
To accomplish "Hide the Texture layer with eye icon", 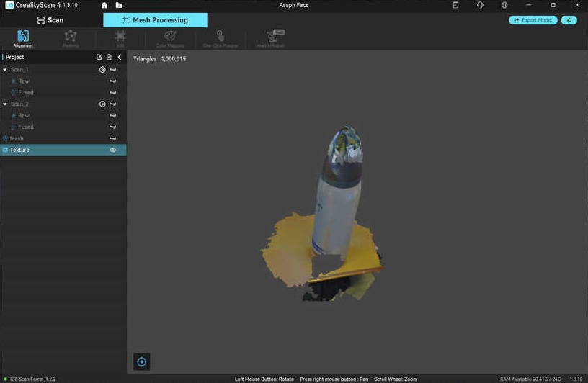I will (x=113, y=150).
